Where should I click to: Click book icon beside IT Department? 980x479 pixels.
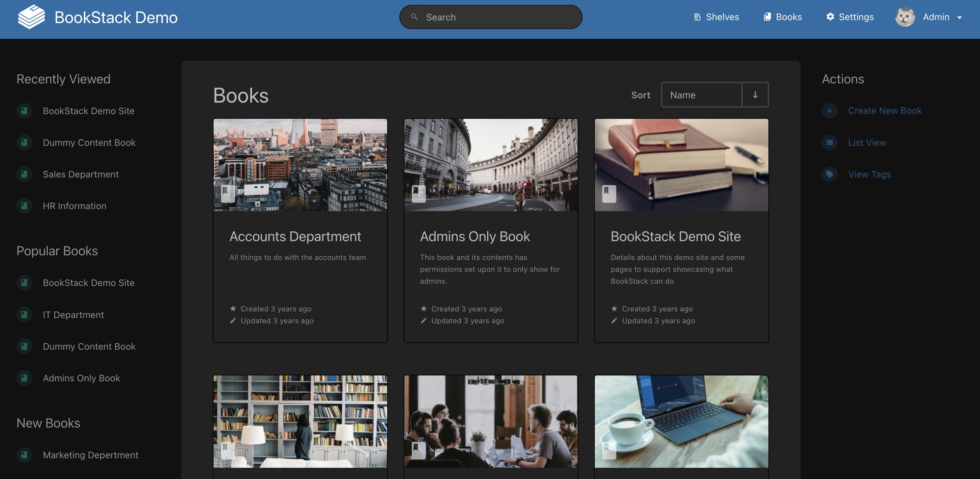click(x=24, y=315)
